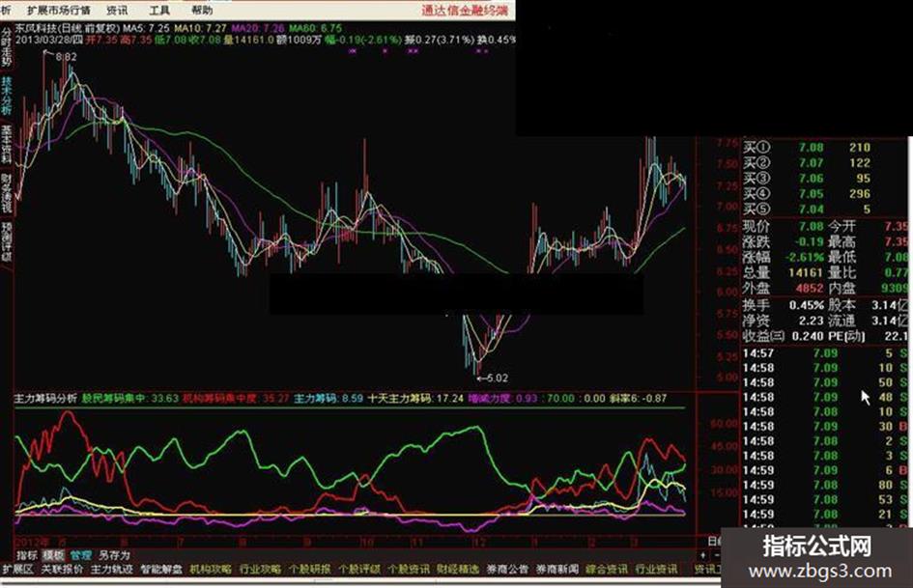The height and width of the screenshot is (588, 913).
Task: Open the 智能解盘 bottom tab
Action: tap(161, 569)
